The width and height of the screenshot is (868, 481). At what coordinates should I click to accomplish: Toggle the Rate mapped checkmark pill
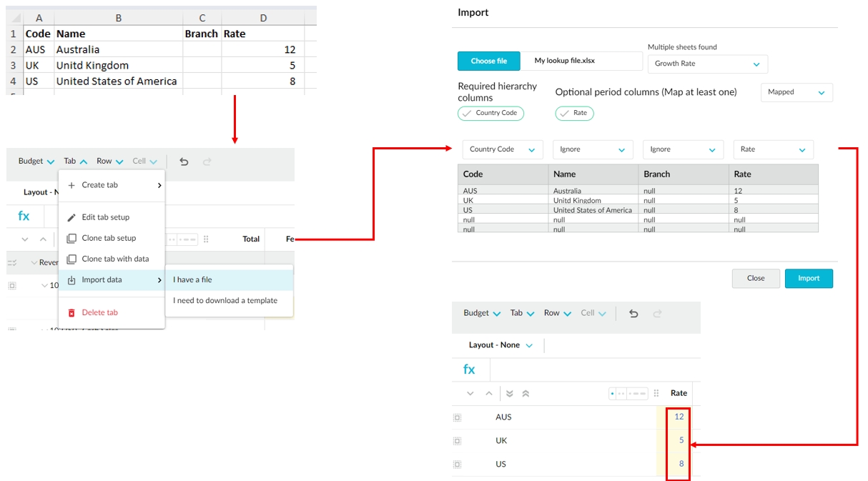(574, 113)
